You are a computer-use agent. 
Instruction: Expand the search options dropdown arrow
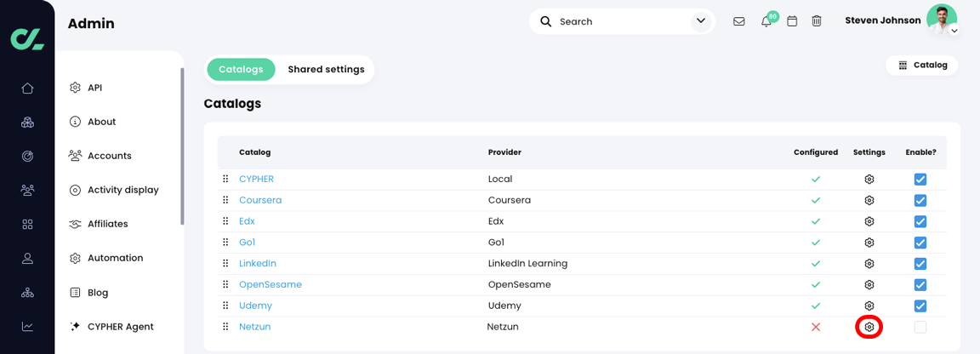click(700, 21)
